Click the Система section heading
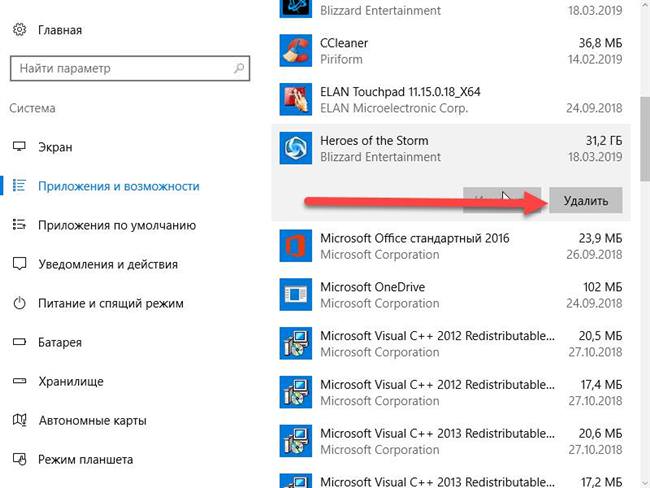 tap(32, 108)
